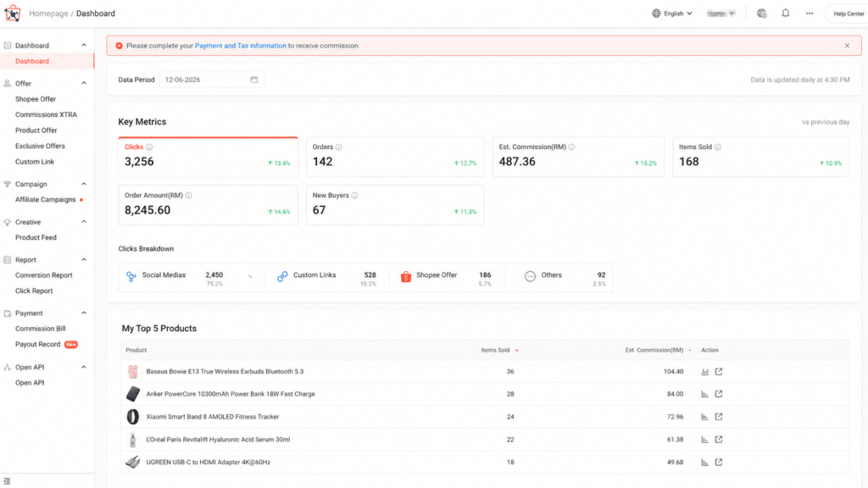Open share link for Xiaomi Smart Band 8
Viewport: 868px width, 488px height.
719,417
